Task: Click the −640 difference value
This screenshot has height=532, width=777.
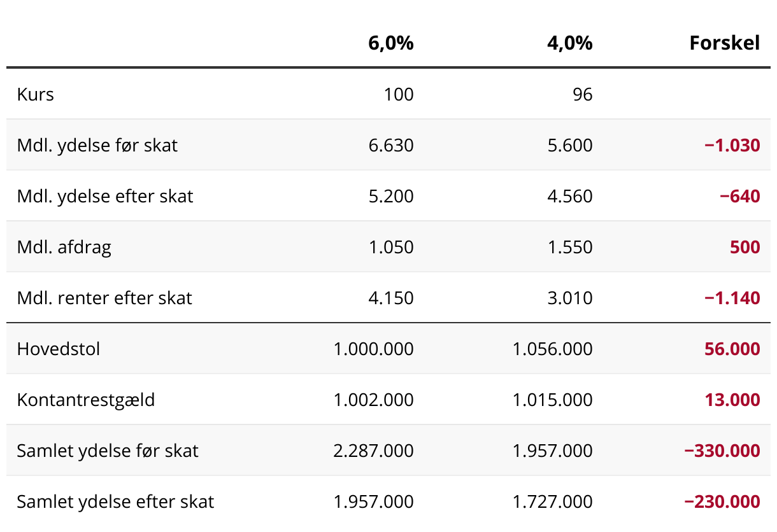Action: [x=739, y=197]
